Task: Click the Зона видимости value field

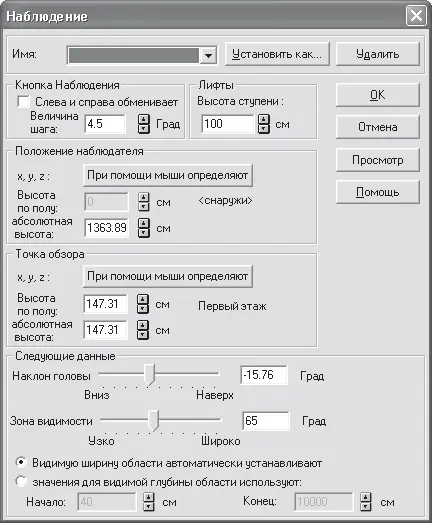Action: [266, 421]
